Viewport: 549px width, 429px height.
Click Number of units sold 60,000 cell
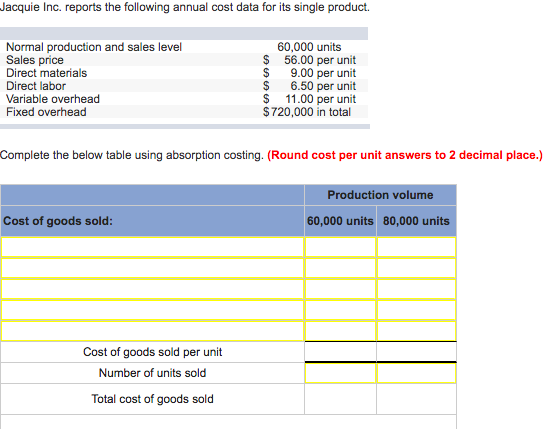pyautogui.click(x=341, y=373)
